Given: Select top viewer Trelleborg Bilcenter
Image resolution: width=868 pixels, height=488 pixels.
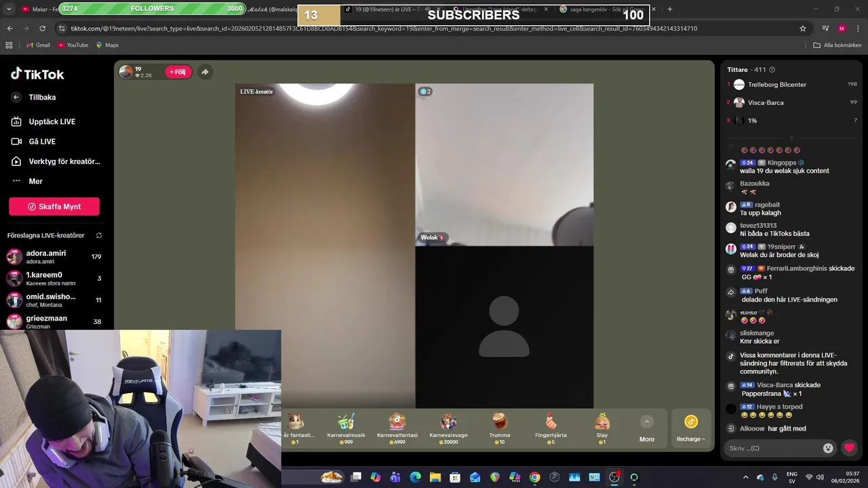Looking at the screenshot, I should (792, 85).
